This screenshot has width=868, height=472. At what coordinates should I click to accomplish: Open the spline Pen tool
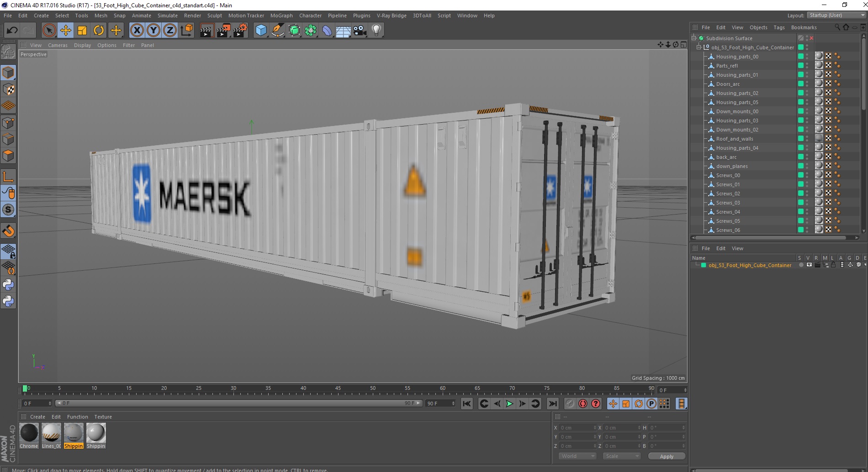278,31
